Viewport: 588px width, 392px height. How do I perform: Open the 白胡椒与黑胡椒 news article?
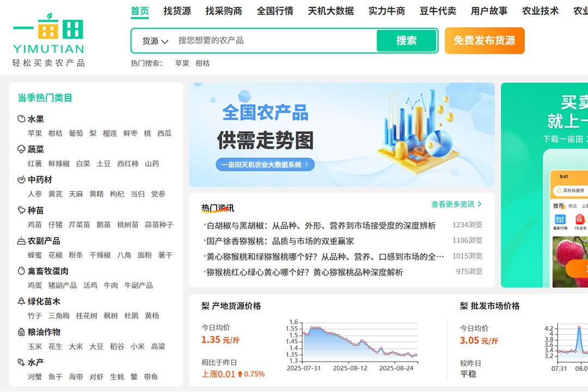tap(321, 225)
